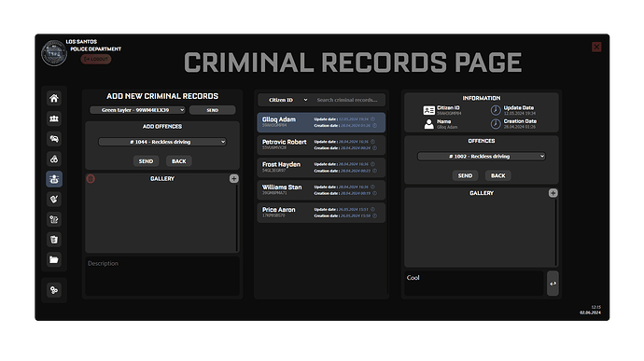Select the Williams Stan record

click(321, 189)
